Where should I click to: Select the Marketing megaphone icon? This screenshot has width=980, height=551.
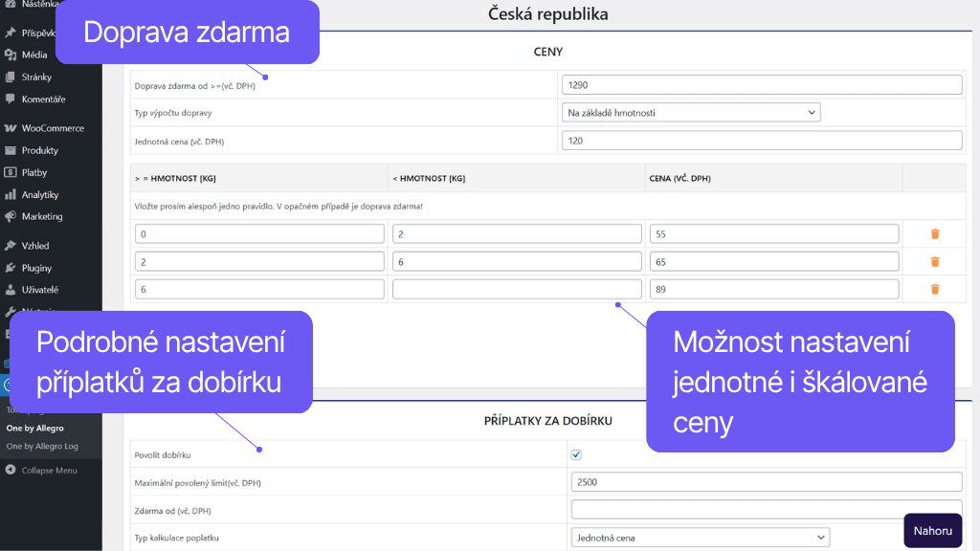(x=10, y=216)
